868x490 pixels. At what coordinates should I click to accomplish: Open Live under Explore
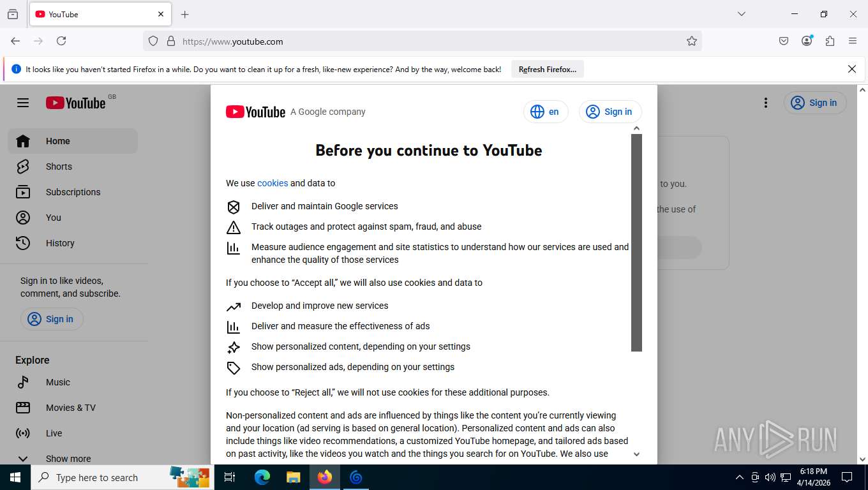73,433
